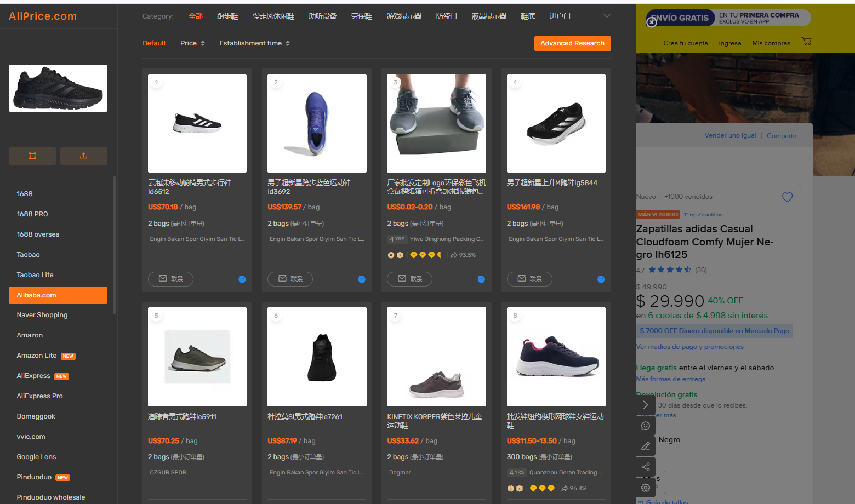This screenshot has width=855, height=504.
Task: Click the pencil edit icon on floating toolbar
Action: pos(646,446)
